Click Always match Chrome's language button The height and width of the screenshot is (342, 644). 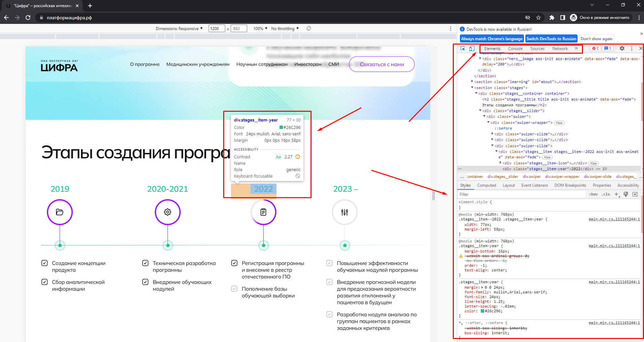[492, 39]
